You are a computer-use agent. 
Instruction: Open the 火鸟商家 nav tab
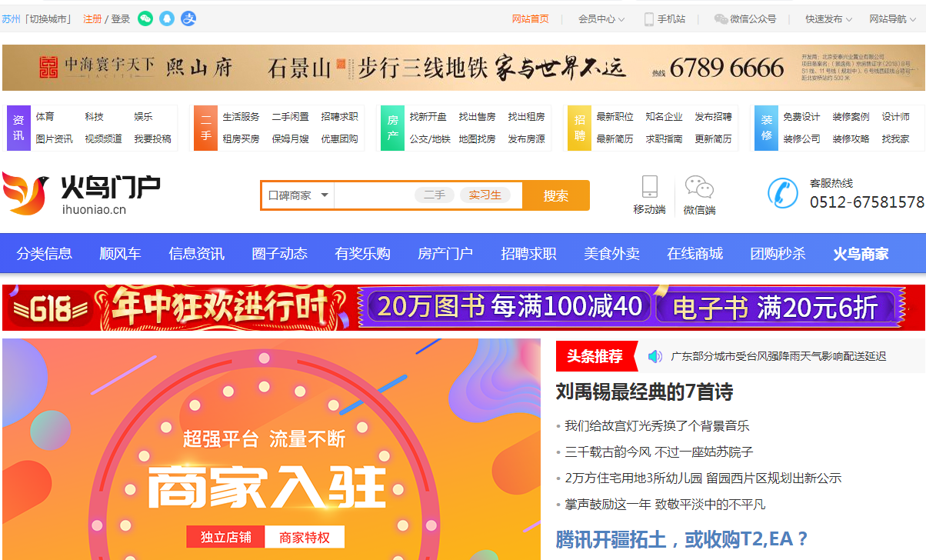861,254
